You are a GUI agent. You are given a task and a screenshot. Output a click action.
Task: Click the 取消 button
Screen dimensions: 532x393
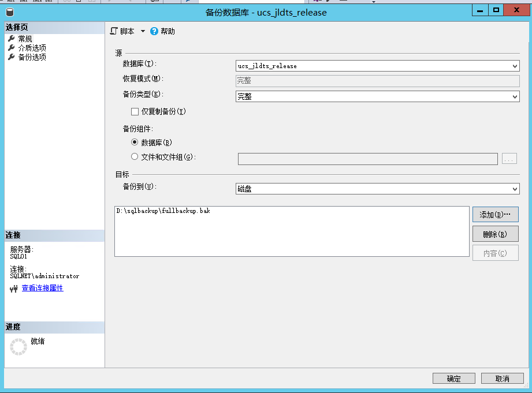(503, 379)
